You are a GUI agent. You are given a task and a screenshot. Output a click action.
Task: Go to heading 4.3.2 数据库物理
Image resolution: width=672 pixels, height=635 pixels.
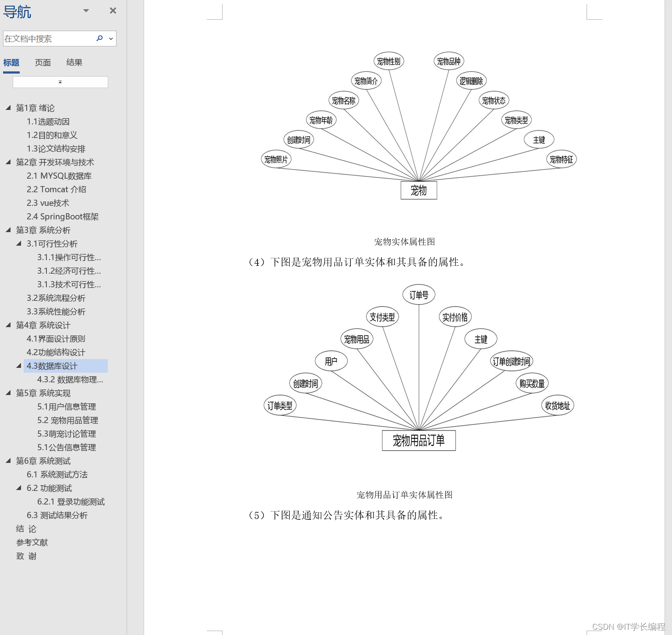71,379
